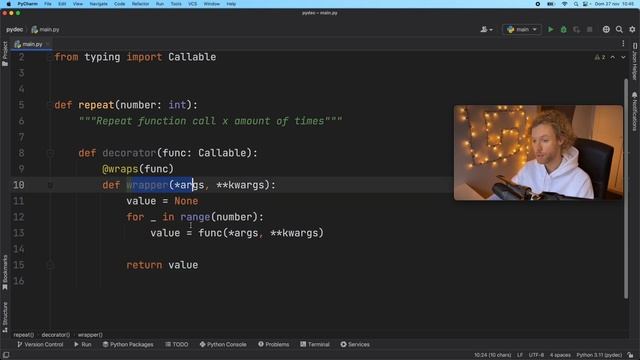Open the Structure tool window
The image size is (640, 360).
(5, 317)
